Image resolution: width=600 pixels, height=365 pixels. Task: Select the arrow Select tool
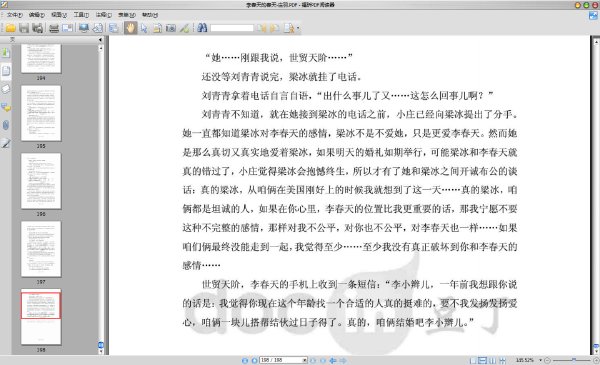(x=143, y=28)
